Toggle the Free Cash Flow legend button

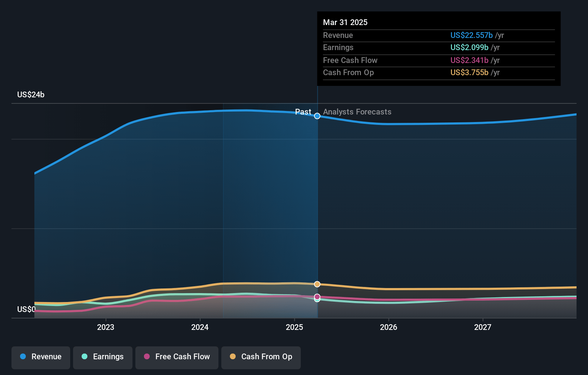177,357
